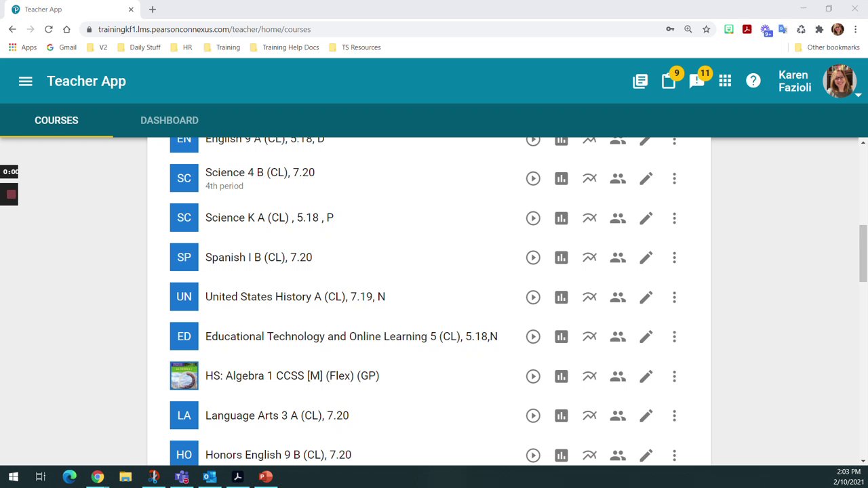This screenshot has height=488, width=868.
Task: Edit Educational Technology course pencil icon
Action: (x=646, y=337)
